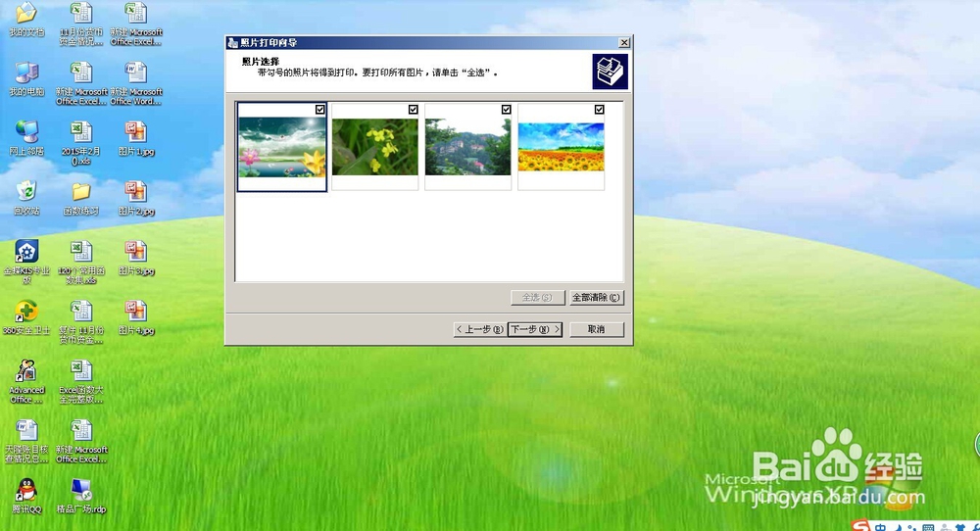Select the 图片1.jpg file icon
The width and height of the screenshot is (980, 531).
(x=135, y=132)
